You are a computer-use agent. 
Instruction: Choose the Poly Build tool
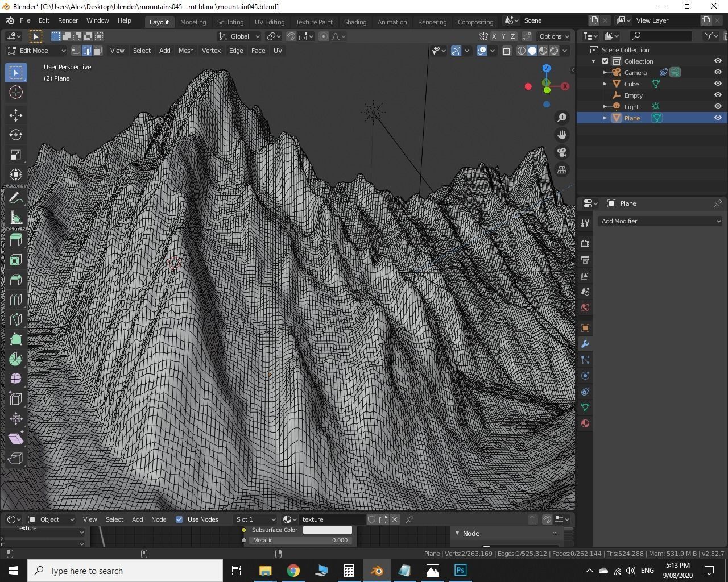pyautogui.click(x=15, y=339)
